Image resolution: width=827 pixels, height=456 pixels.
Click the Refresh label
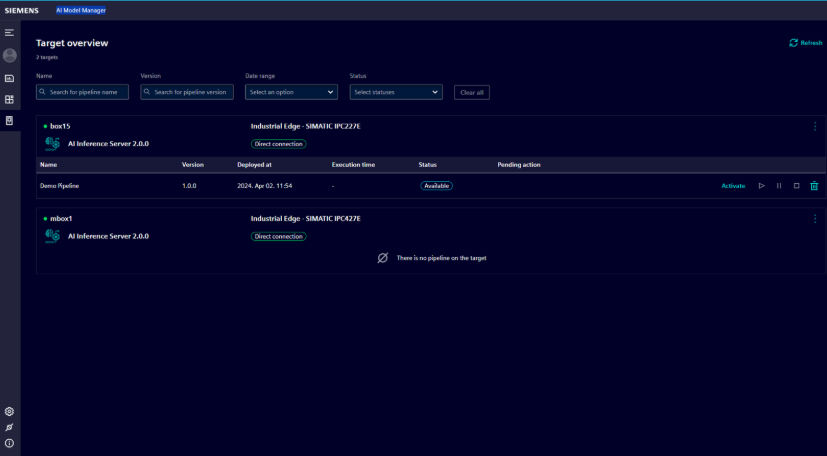[811, 43]
